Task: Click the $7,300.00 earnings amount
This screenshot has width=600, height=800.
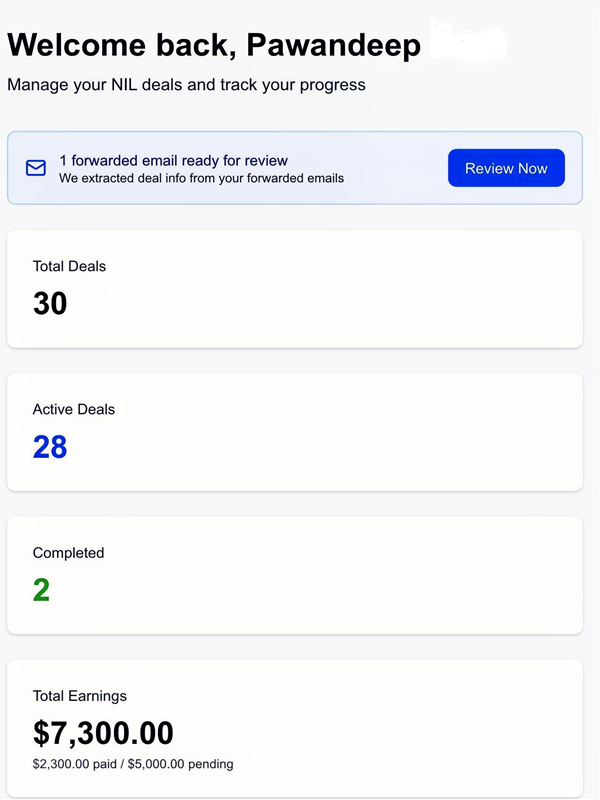Action: [103, 733]
